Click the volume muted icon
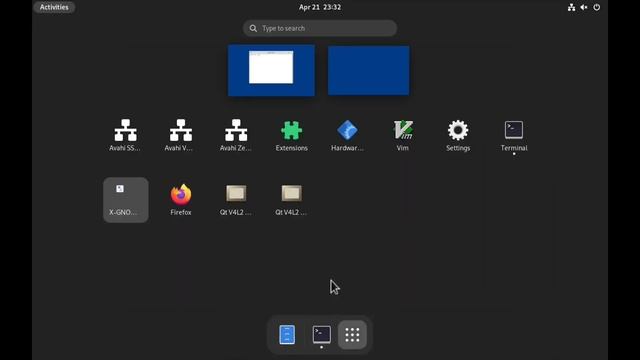Viewport: 640px width, 360px height. click(x=584, y=7)
